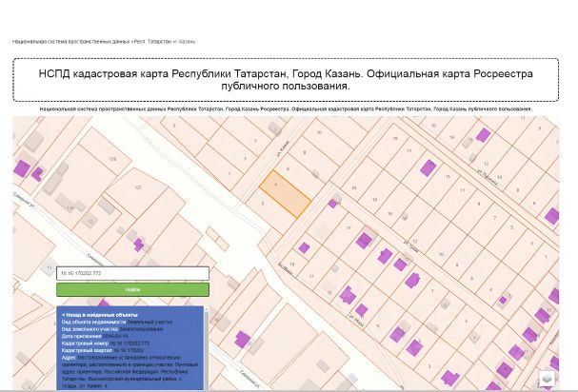578x392 pixels.
Task: Click the Дата присвоения row
Action: [x=95, y=337]
